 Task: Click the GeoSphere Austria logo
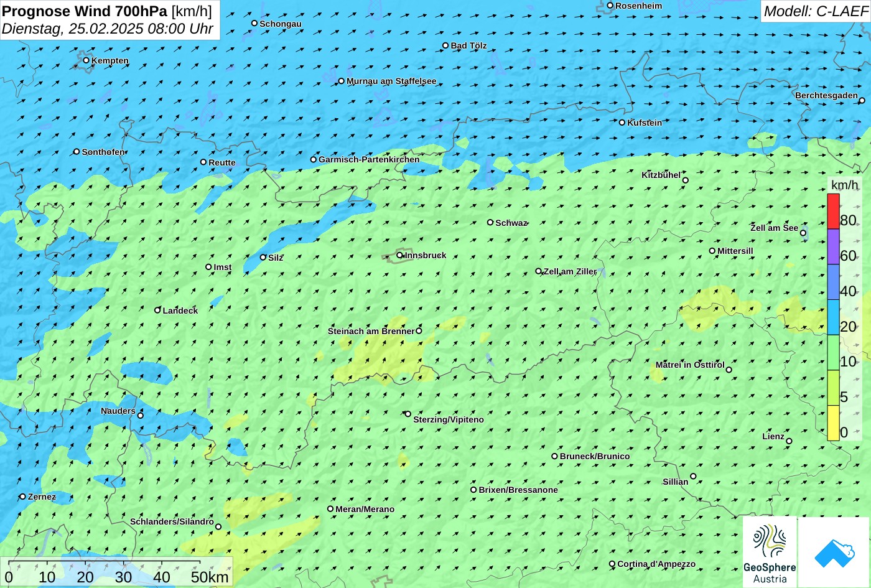click(x=770, y=552)
